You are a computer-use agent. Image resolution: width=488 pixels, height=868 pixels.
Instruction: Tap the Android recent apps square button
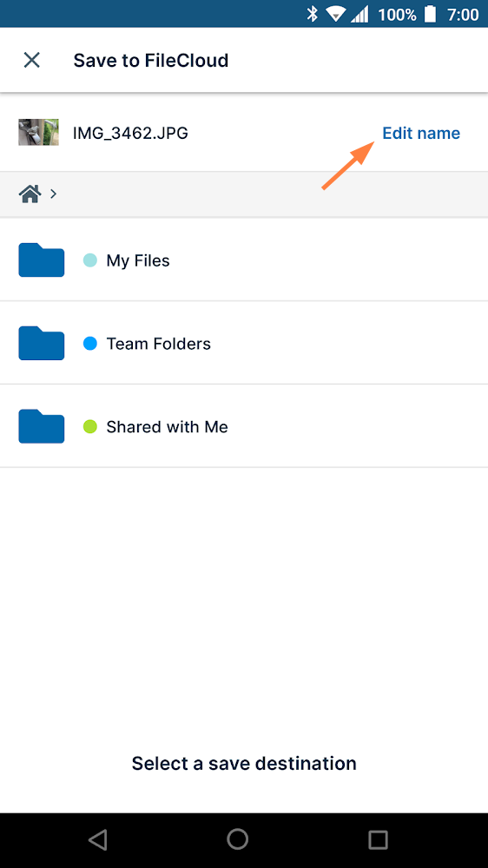click(x=378, y=839)
